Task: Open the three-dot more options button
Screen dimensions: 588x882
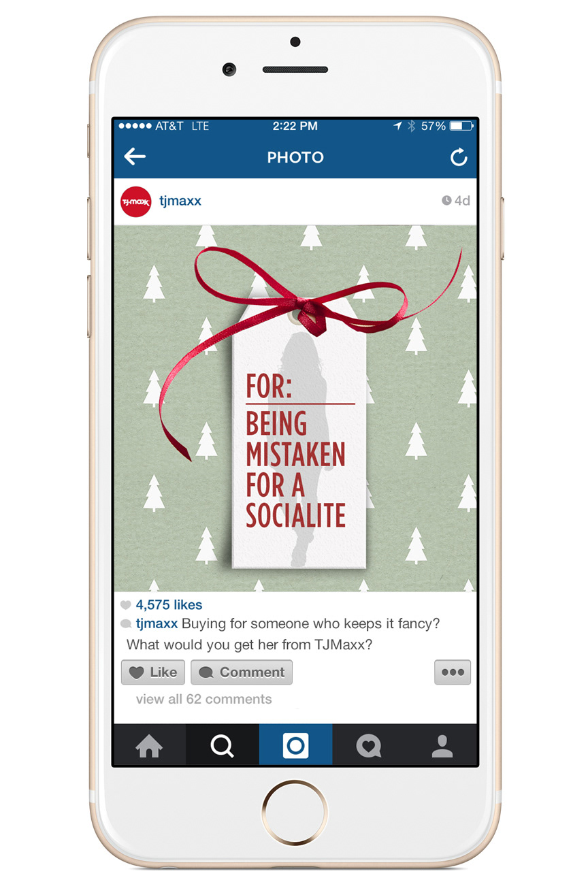Action: click(x=453, y=672)
